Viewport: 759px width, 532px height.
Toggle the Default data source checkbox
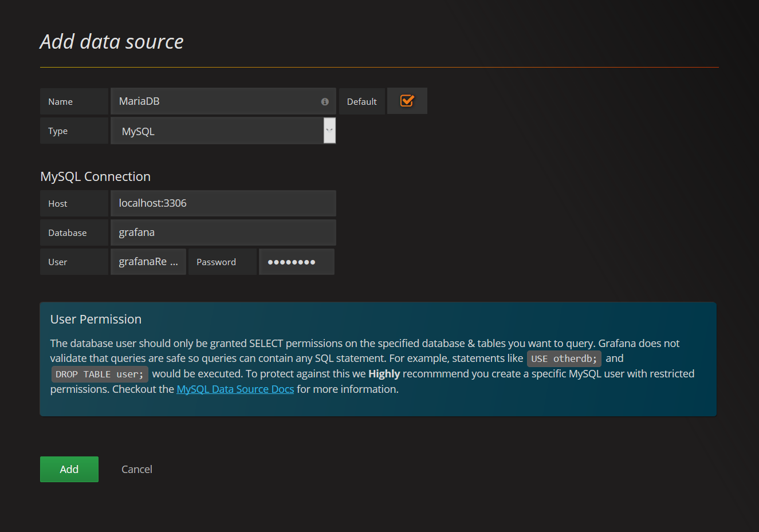point(407,101)
